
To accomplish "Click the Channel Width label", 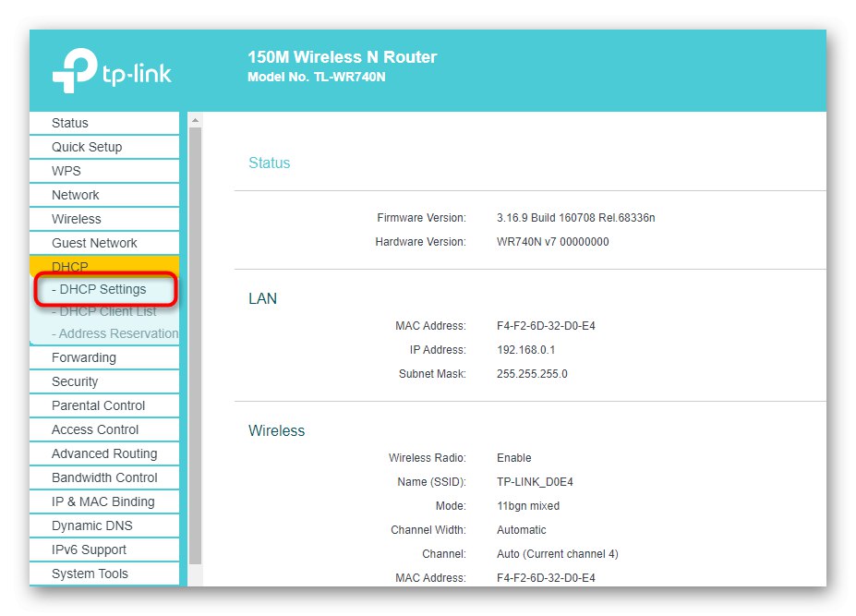I will [x=428, y=530].
